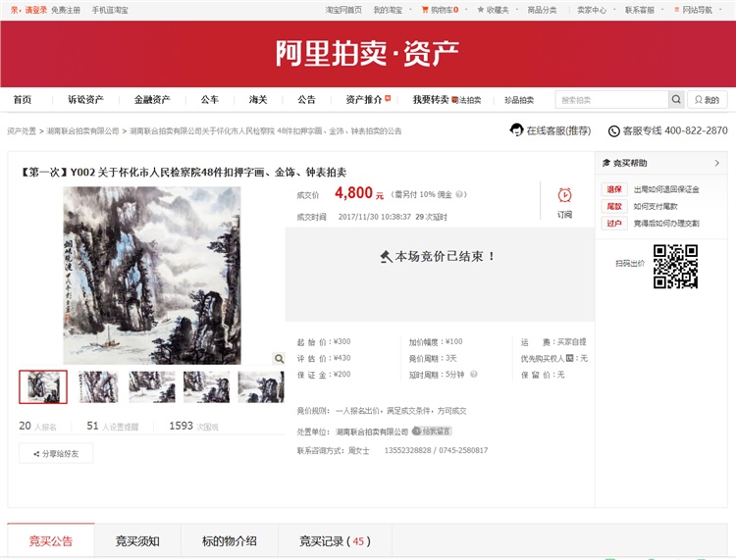
Task: Open the 我要转卖 nav item
Action: point(431,99)
